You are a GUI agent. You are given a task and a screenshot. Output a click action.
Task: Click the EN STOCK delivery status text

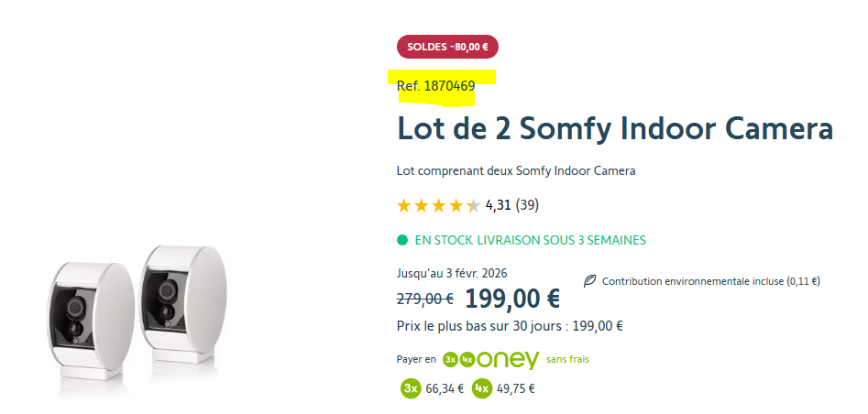pyautogui.click(x=530, y=240)
